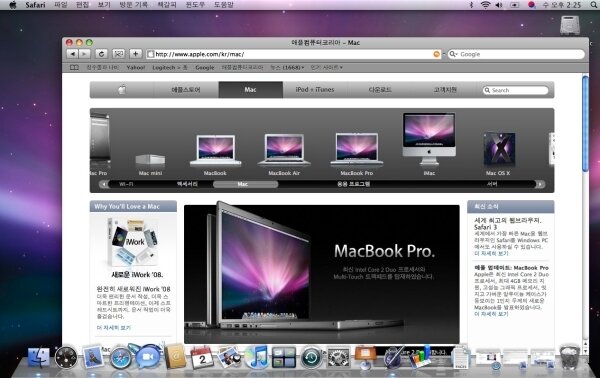Open the Korean input source flag menu
Image resolution: width=600 pixels, height=378 pixels.
click(531, 5)
